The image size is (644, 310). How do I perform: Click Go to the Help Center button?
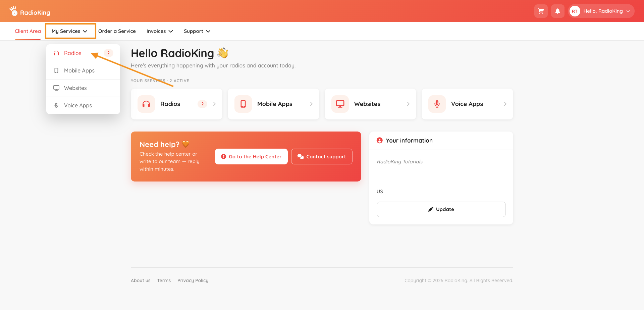click(251, 157)
